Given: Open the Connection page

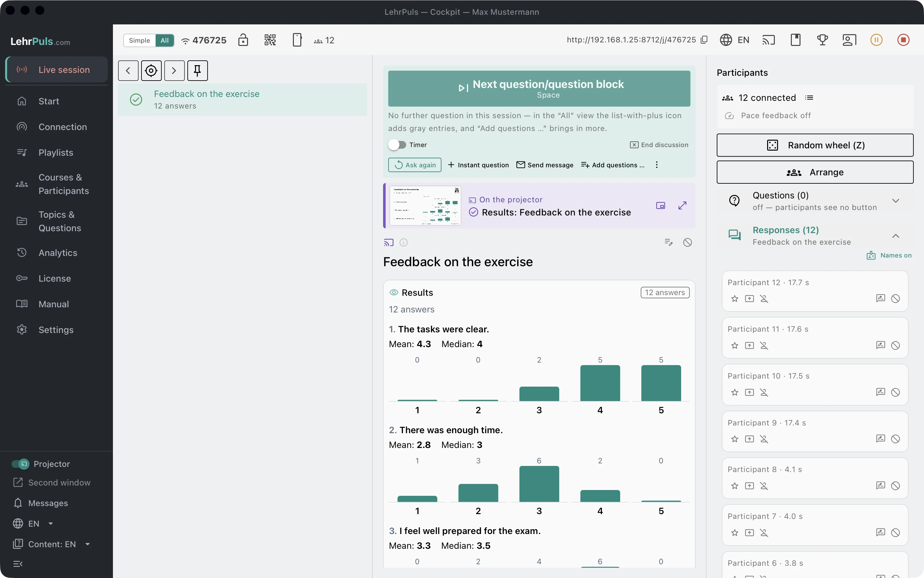Looking at the screenshot, I should point(56,127).
